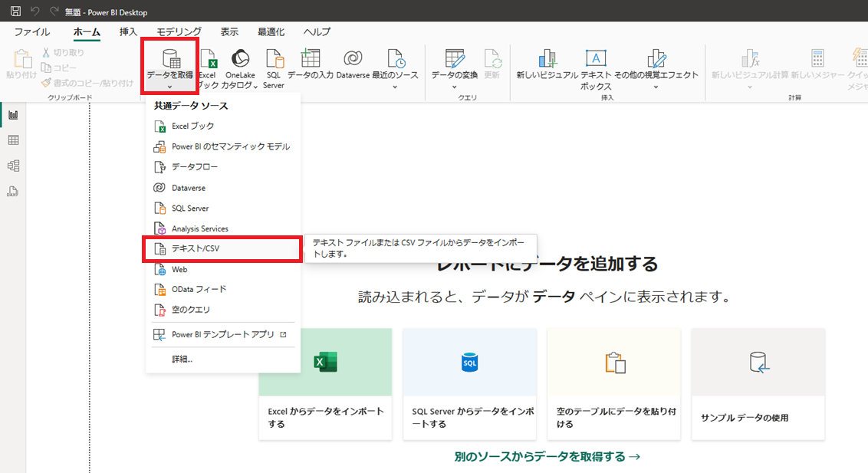Open DAX query view in left sidebar
868x473 pixels.
click(13, 192)
